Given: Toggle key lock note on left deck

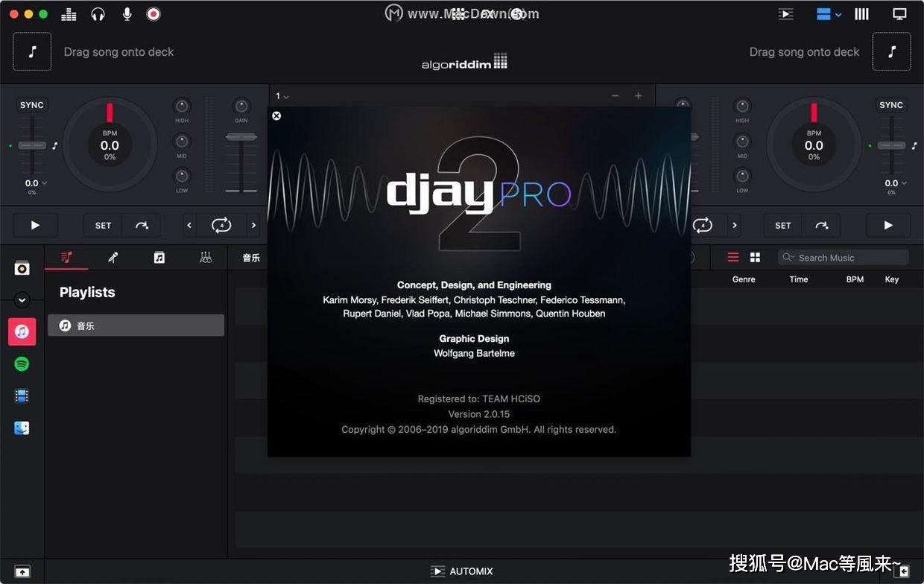Looking at the screenshot, I should [54, 145].
